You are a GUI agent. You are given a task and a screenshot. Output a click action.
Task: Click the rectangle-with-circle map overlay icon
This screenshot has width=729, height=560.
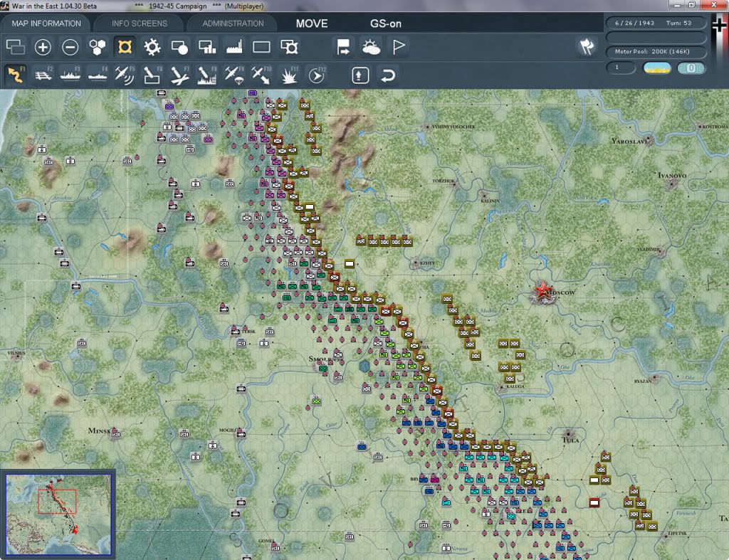179,47
